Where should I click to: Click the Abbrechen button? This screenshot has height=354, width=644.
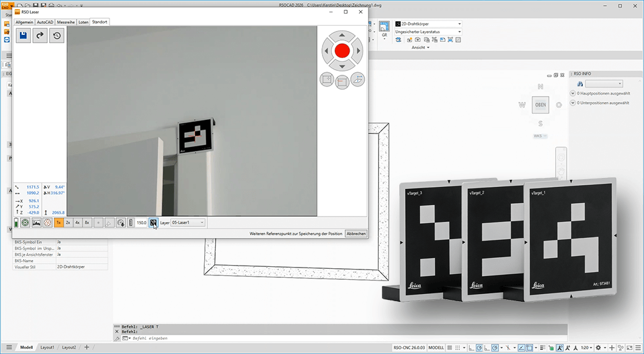tap(355, 233)
